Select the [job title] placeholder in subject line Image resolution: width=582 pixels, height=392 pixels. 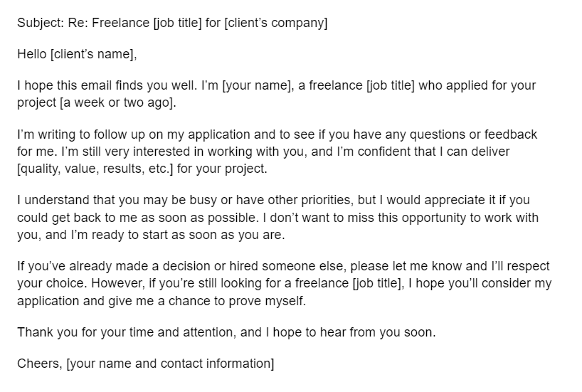click(179, 23)
